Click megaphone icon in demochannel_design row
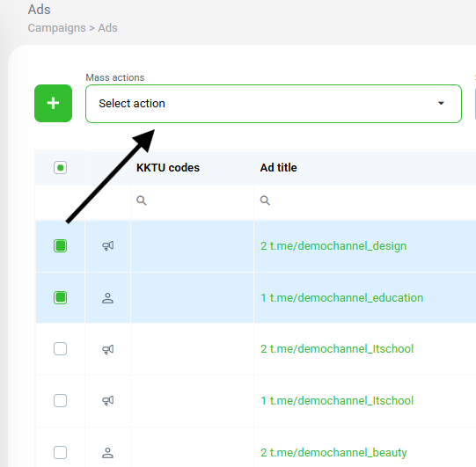 point(107,245)
